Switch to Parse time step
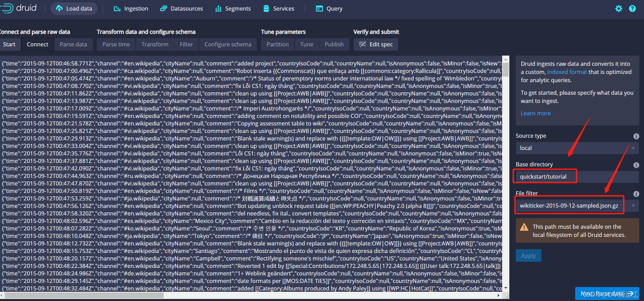Viewport: 644px width, 301px height. click(x=116, y=44)
